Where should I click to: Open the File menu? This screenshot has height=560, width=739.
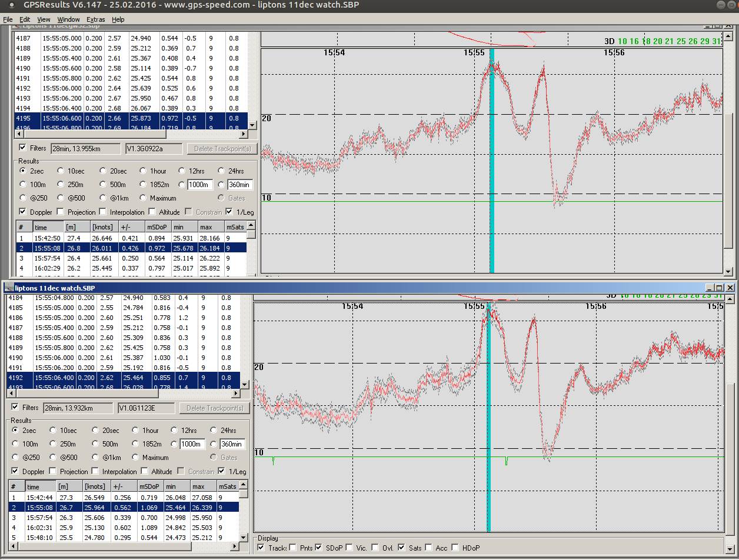8,19
